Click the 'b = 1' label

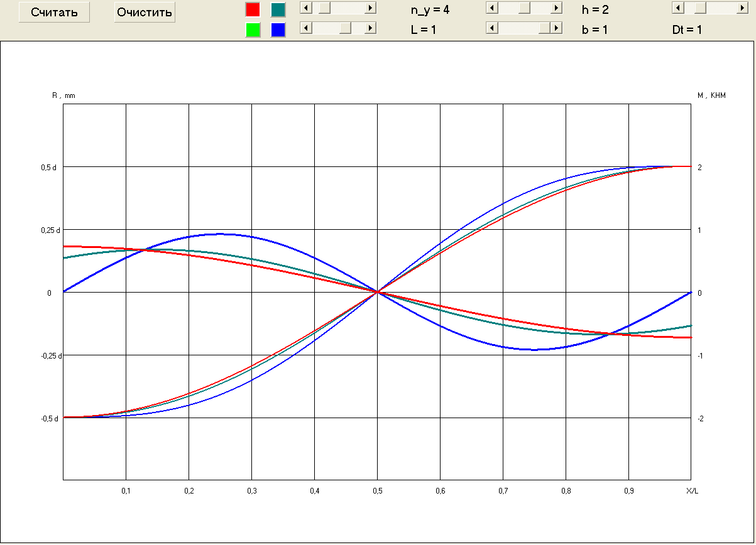click(594, 30)
